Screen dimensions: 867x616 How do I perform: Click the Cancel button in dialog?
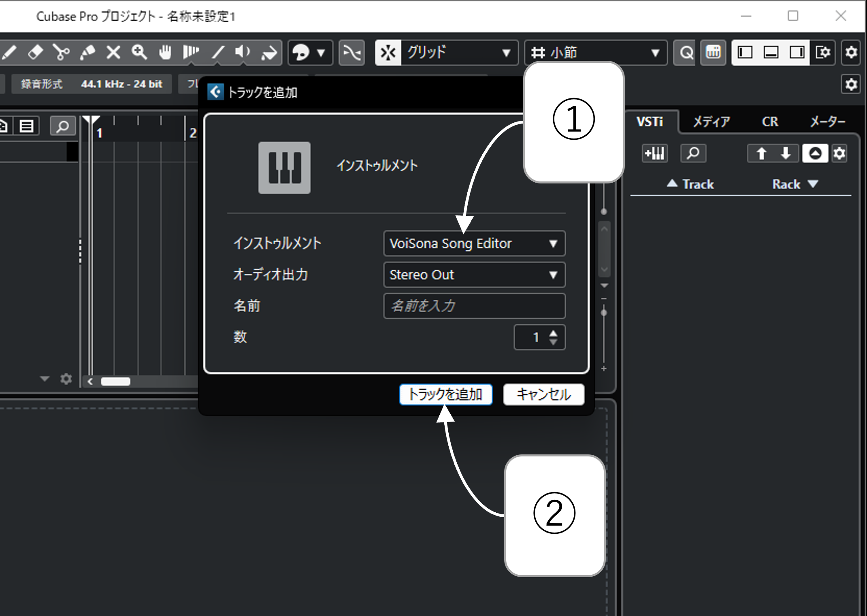tap(543, 394)
